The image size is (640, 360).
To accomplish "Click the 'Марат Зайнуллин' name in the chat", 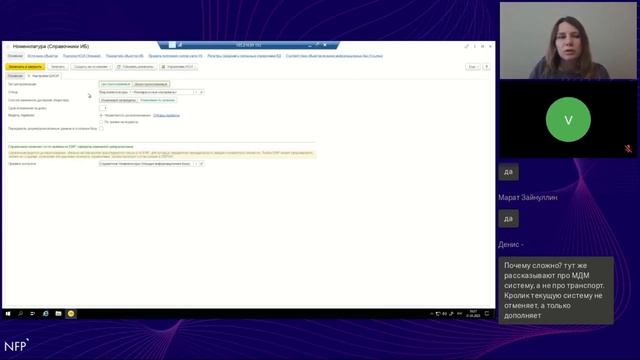I will click(x=528, y=198).
